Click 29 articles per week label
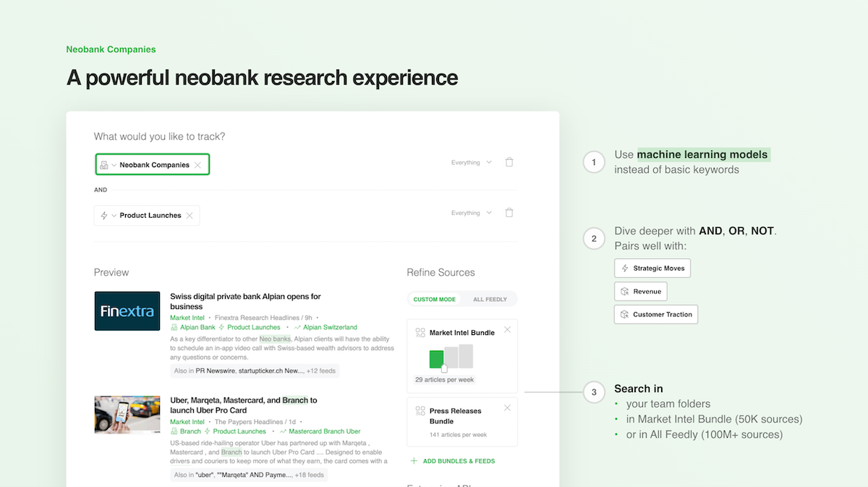Viewport: 868px width, 487px height. 445,380
